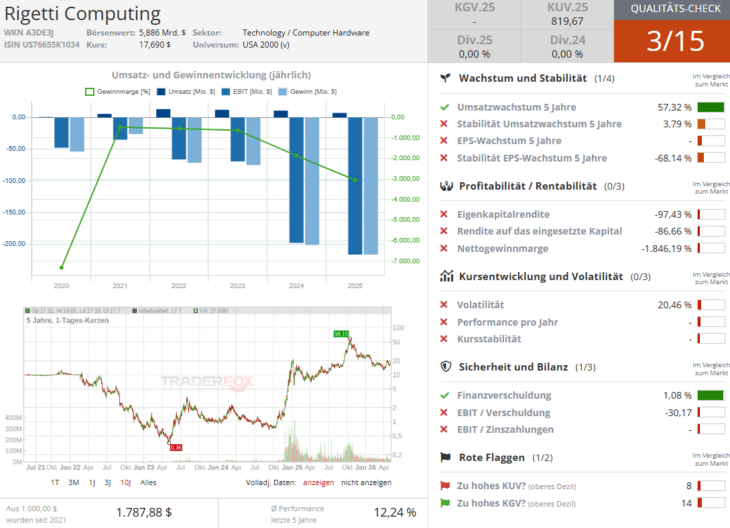Click the Div.25 value cell

(x=474, y=54)
